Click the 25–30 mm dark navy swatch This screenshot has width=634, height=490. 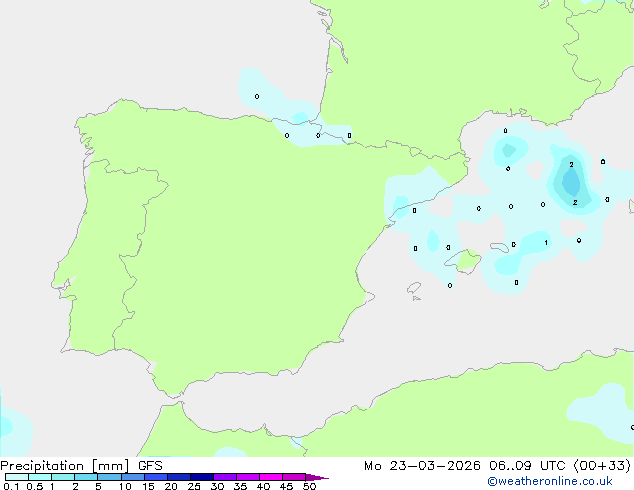pos(202,477)
